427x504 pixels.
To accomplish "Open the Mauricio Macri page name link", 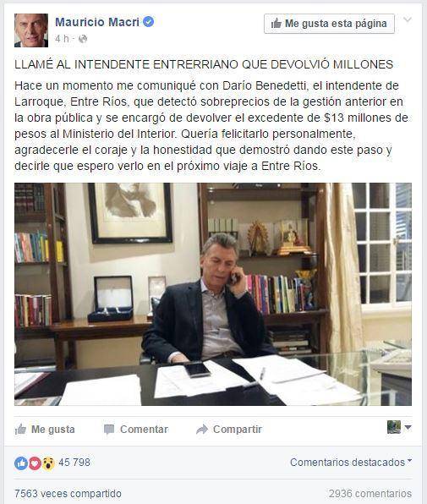I will pyautogui.click(x=97, y=22).
